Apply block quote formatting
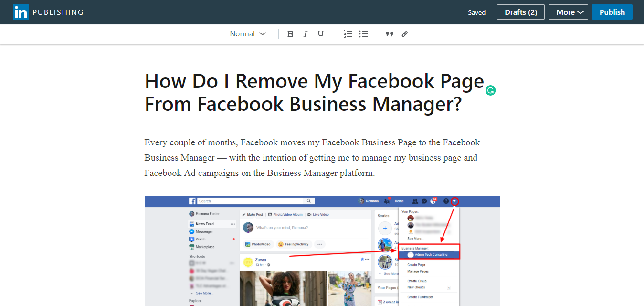Image resolution: width=644 pixels, height=306 pixels. 390,34
